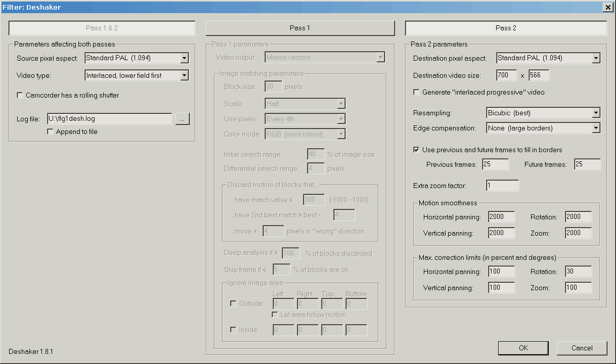Open the Source pixel aspect dropdown

(x=184, y=58)
